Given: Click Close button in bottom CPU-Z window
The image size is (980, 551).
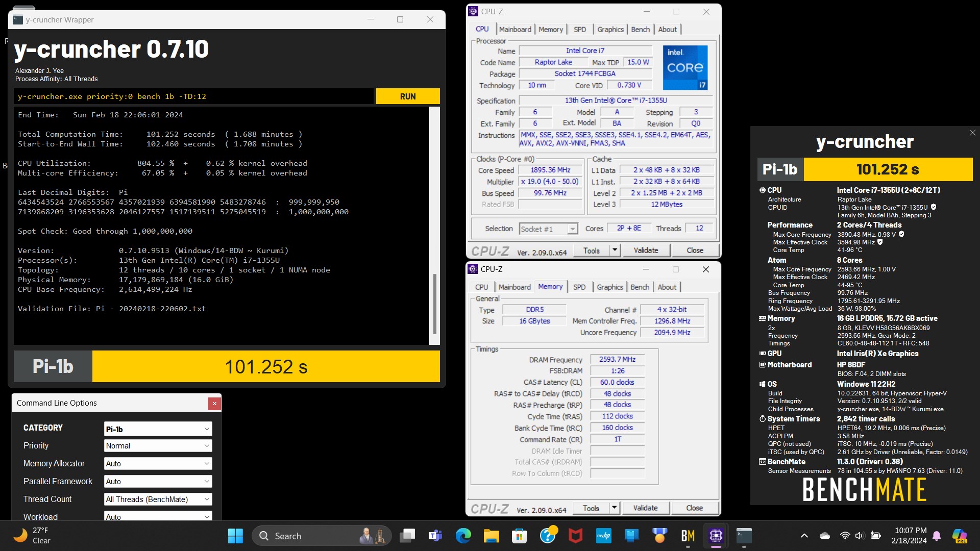Looking at the screenshot, I should pyautogui.click(x=694, y=508).
